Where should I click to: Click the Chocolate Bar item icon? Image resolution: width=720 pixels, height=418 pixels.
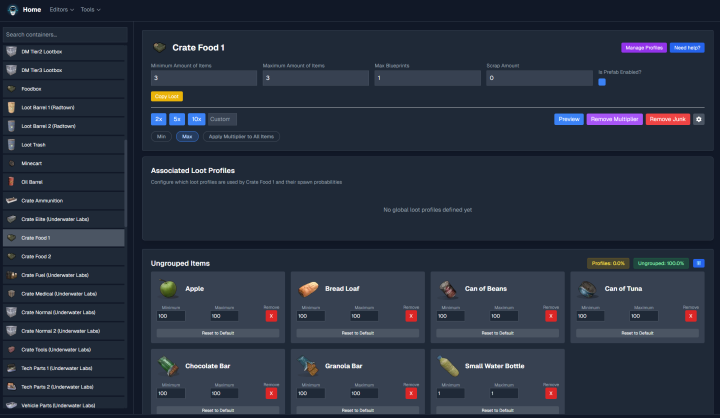[x=168, y=366]
